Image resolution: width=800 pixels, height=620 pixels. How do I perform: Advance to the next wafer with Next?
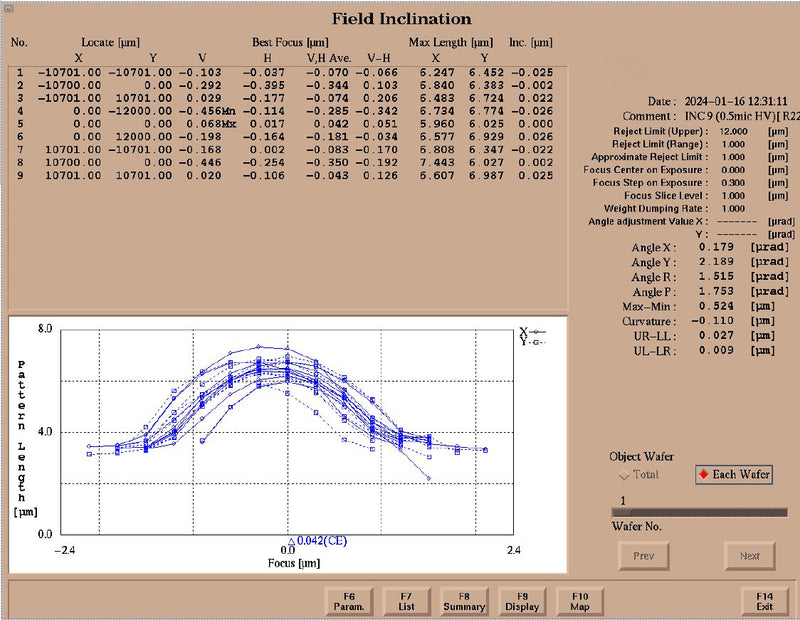(749, 555)
